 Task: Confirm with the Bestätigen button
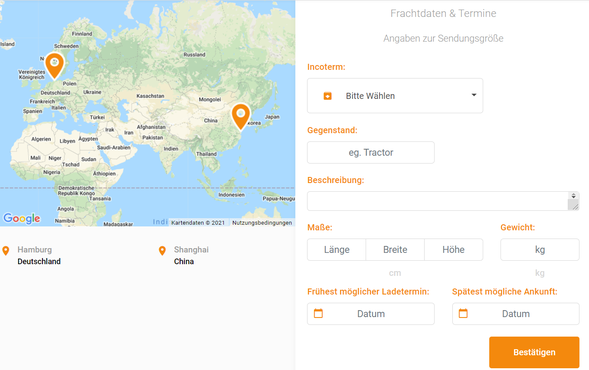point(534,352)
